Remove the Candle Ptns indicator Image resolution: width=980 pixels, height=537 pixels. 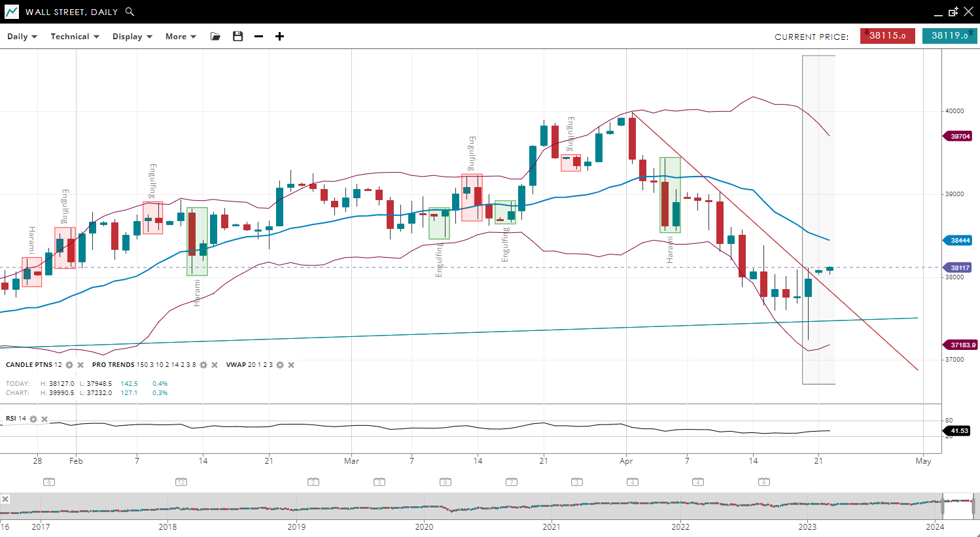click(80, 365)
